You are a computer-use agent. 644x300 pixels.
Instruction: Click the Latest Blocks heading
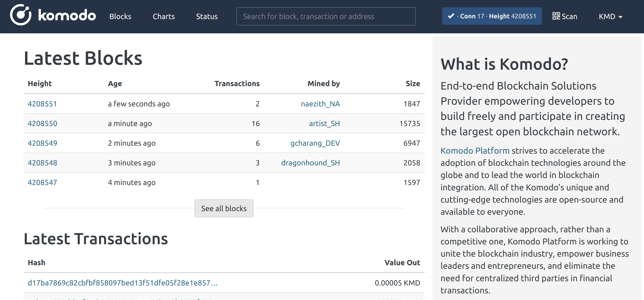coord(83,58)
